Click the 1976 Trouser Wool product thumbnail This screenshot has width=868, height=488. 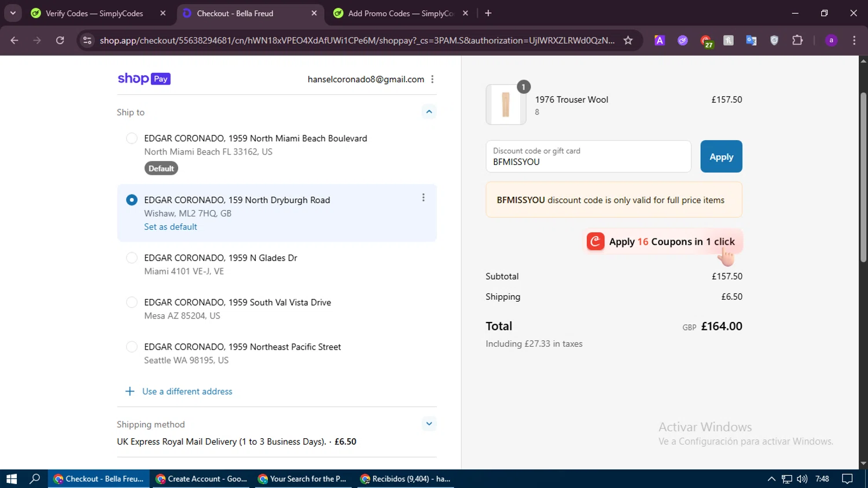tap(506, 105)
